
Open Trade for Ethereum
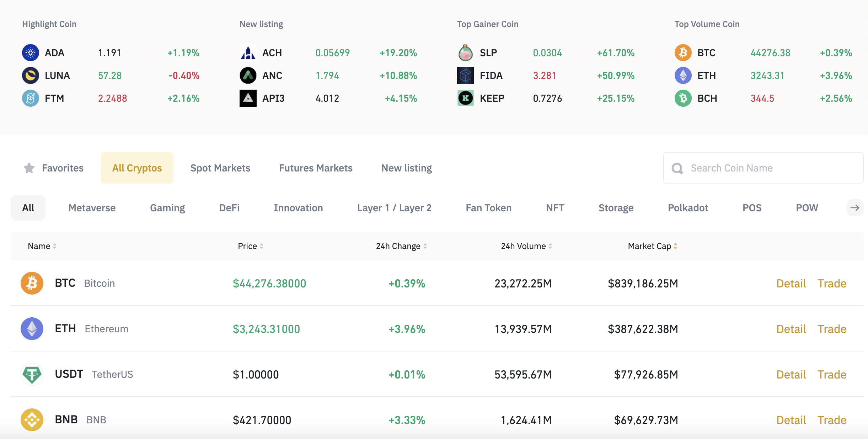pyautogui.click(x=832, y=329)
